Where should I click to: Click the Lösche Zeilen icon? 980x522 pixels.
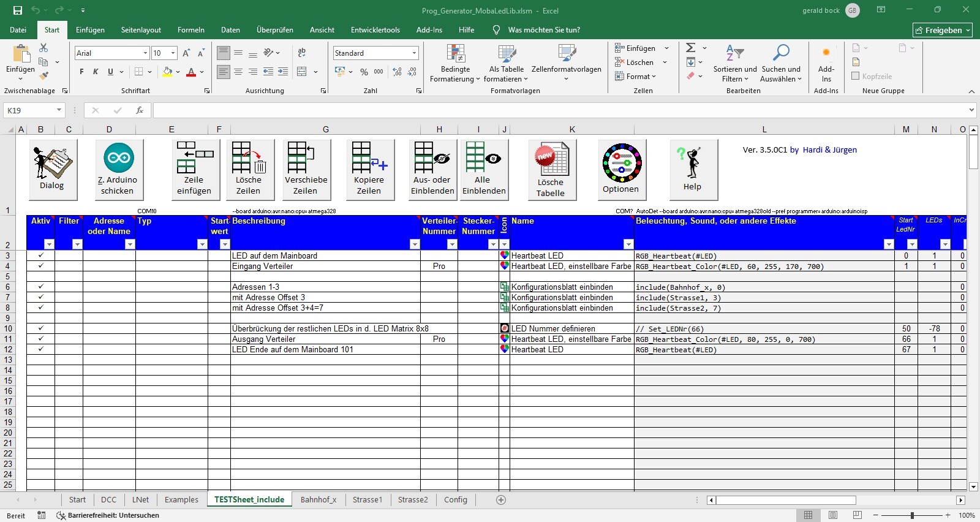249,169
